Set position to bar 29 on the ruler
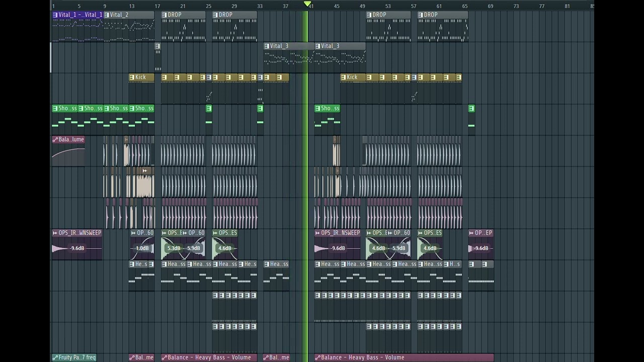The image size is (644, 362). (x=234, y=6)
